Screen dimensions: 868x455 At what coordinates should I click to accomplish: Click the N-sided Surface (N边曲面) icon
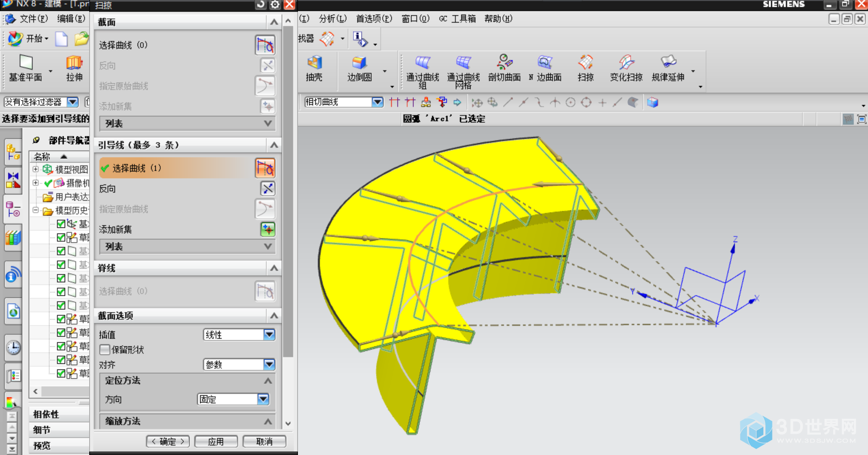[545, 63]
